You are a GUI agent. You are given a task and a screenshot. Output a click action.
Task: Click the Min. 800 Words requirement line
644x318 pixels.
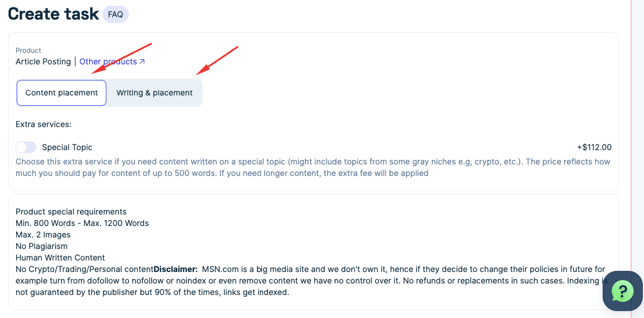(82, 223)
